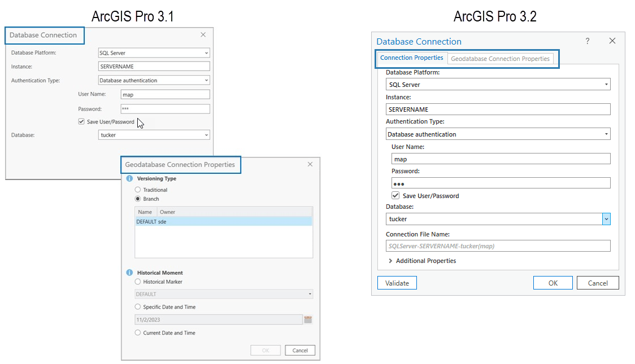Select the Connection Properties tab
635x364 pixels.
coord(412,58)
